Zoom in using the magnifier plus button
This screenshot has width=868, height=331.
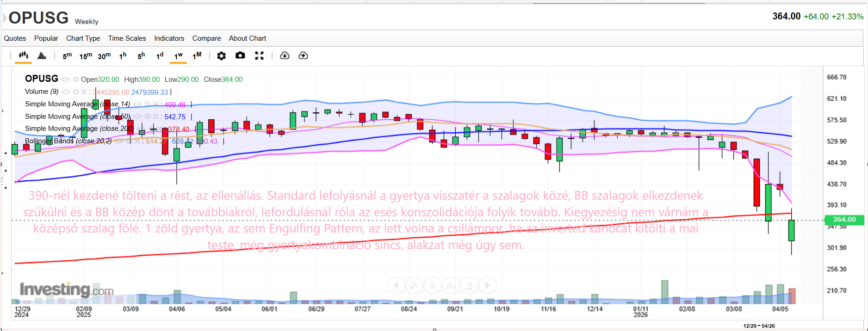click(x=414, y=285)
